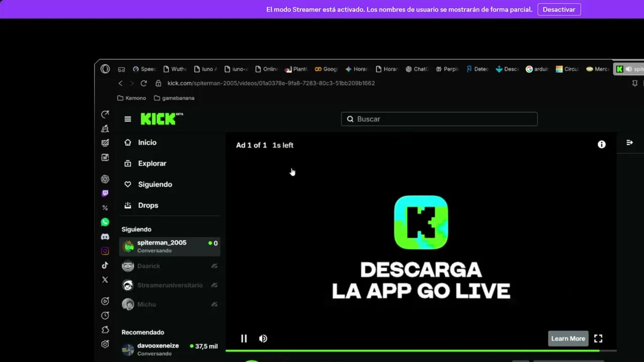Switch to the Merca browser tab
Image resolution: width=644 pixels, height=362 pixels.
(x=598, y=69)
